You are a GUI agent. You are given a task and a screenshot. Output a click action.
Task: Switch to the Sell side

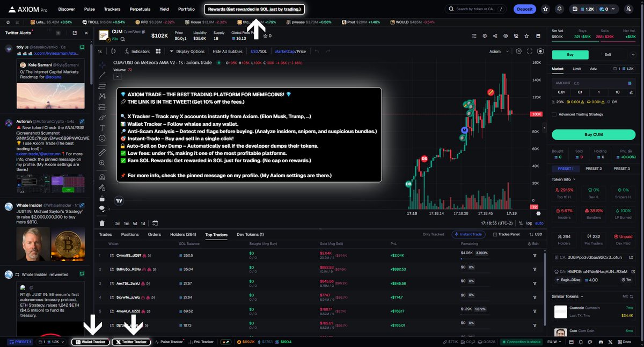coord(608,54)
